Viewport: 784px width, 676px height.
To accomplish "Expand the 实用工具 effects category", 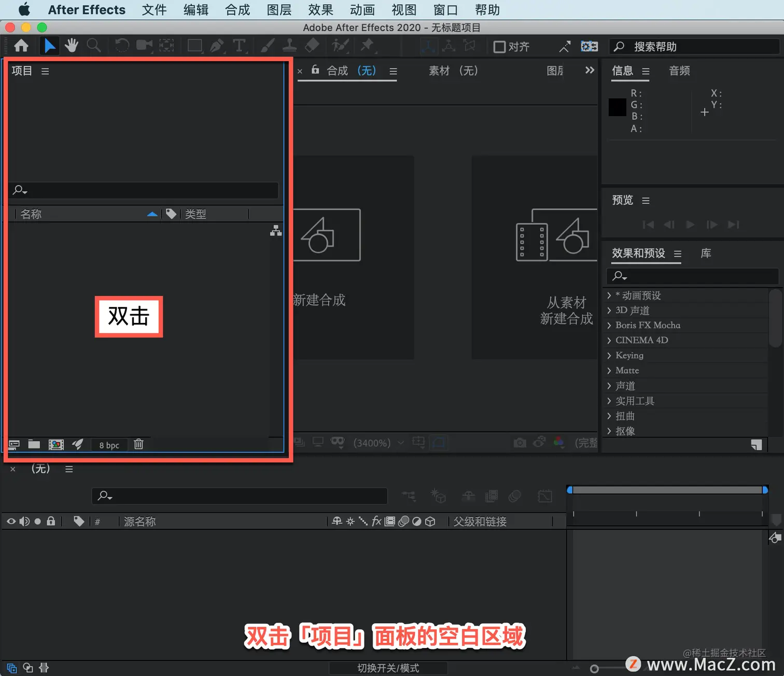I will click(609, 401).
